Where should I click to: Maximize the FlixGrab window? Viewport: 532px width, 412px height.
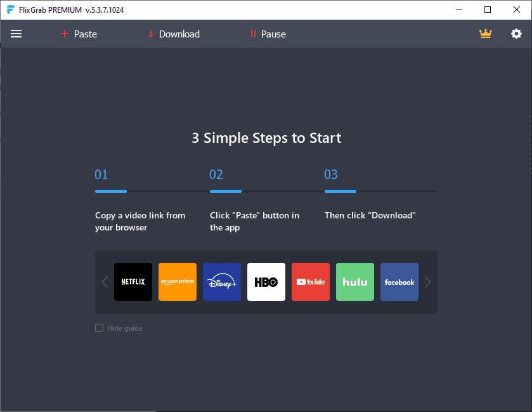coord(488,10)
